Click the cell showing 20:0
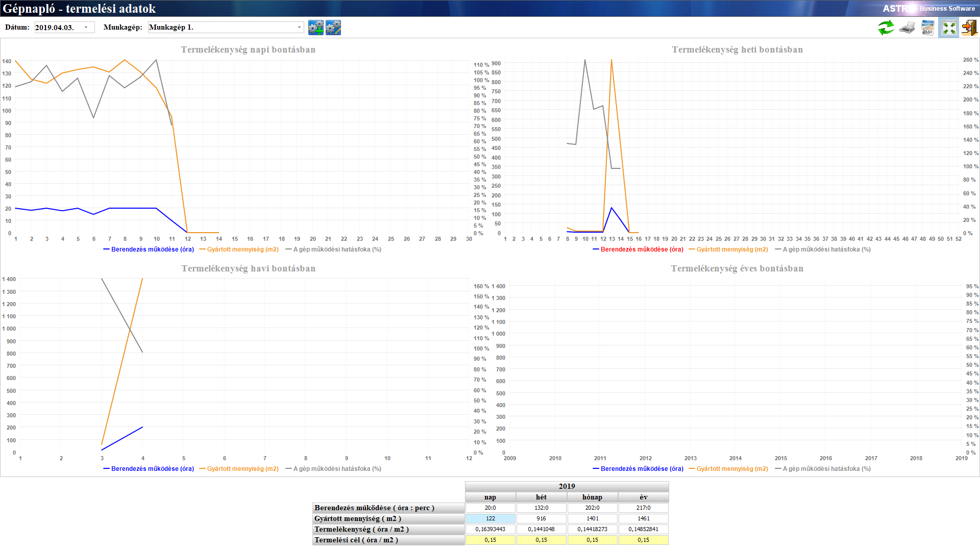Viewport: 980px width, 551px height. pos(491,508)
